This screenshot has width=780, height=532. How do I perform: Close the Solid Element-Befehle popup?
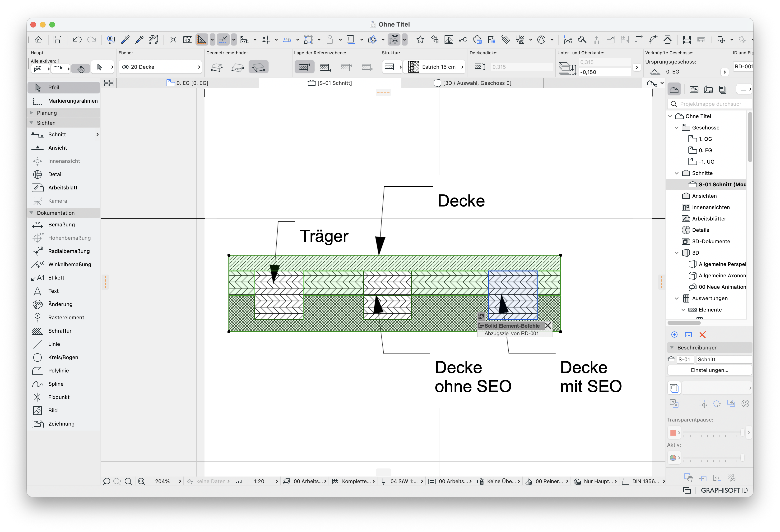click(x=548, y=326)
